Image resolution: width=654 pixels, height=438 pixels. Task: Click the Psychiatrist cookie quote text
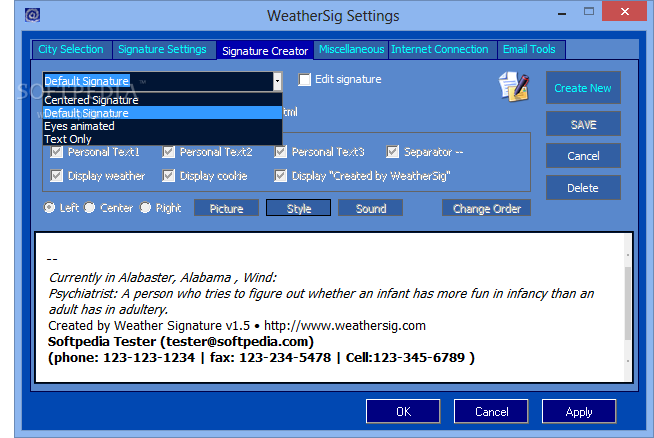click(321, 301)
